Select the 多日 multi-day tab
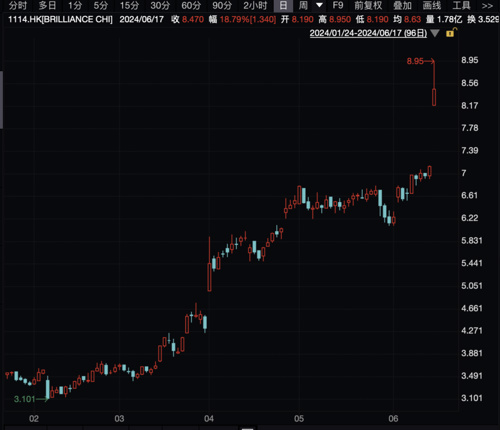This screenshot has height=430, width=500. click(47, 5)
